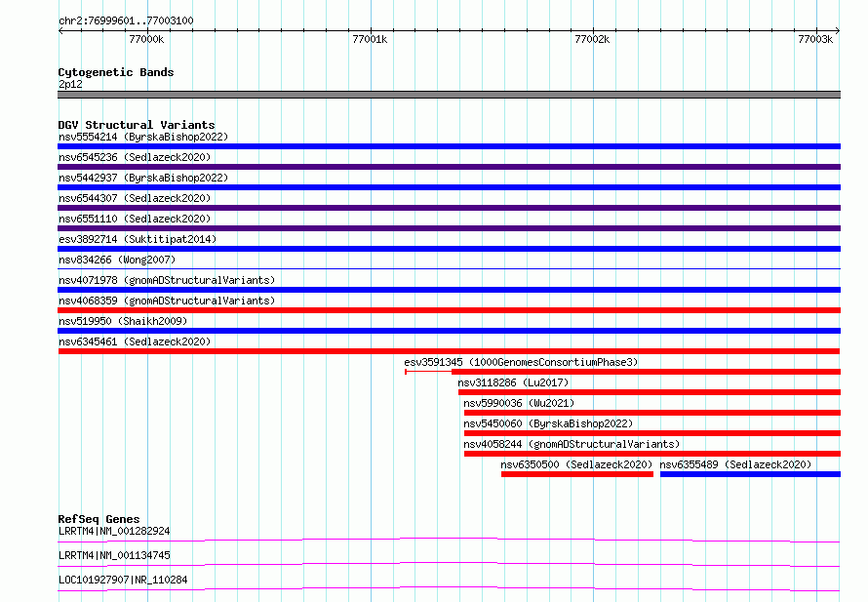Open the LRRTM4|NM_001134745 gene label
This screenshot has width=868, height=602.
pyautogui.click(x=114, y=555)
